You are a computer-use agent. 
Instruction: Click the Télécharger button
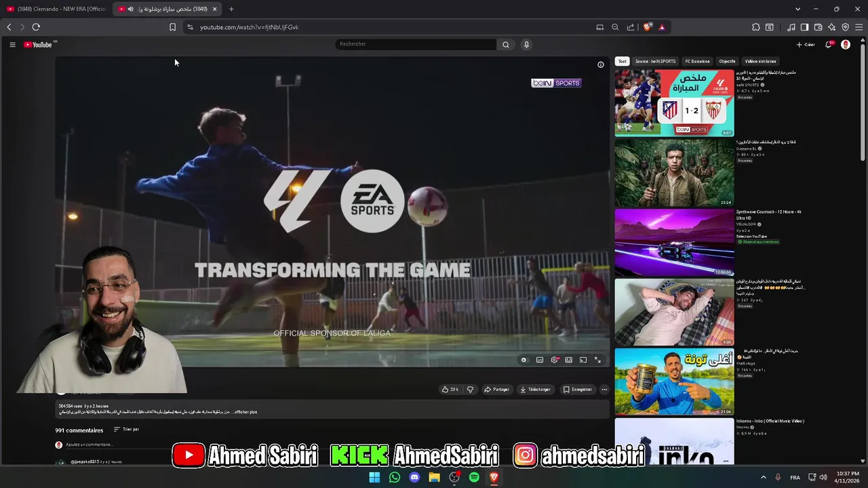coord(535,390)
